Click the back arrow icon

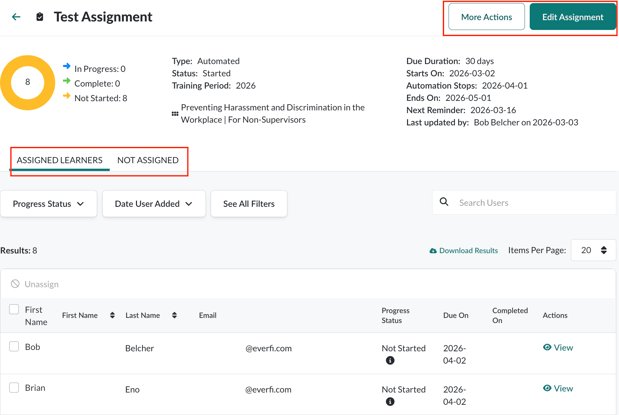click(16, 17)
